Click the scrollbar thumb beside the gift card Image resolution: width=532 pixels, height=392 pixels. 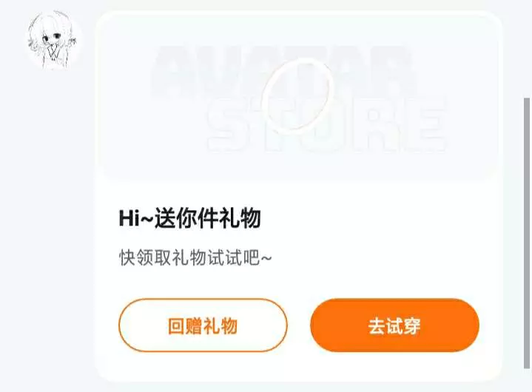pos(527,233)
